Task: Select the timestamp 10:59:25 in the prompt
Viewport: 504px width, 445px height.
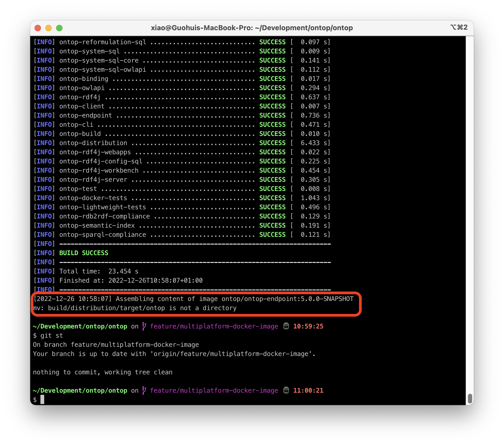Action: [308, 326]
